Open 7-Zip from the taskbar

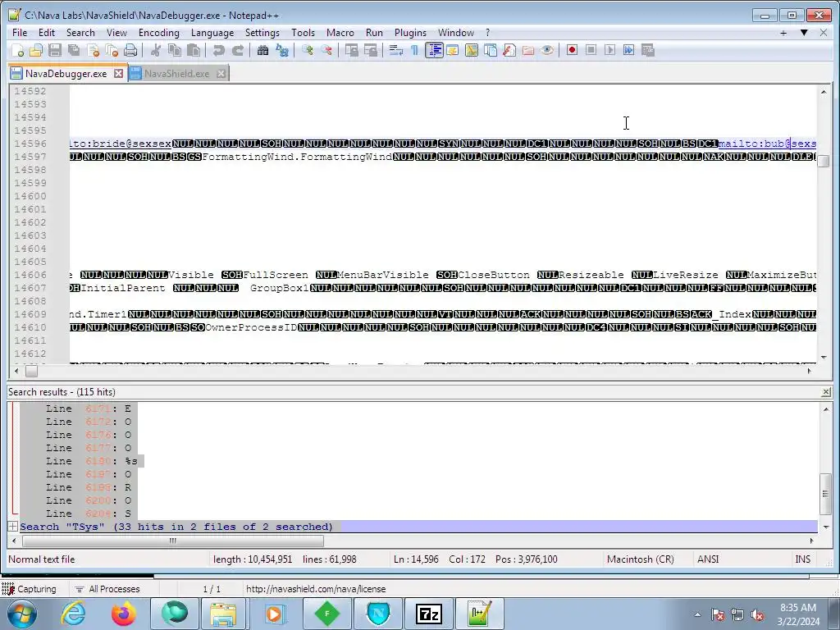(428, 614)
